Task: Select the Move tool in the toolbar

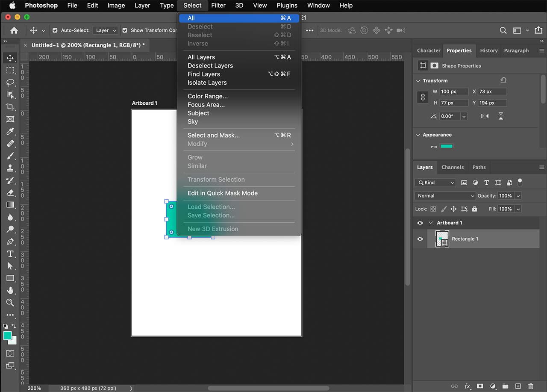Action: pyautogui.click(x=10, y=58)
